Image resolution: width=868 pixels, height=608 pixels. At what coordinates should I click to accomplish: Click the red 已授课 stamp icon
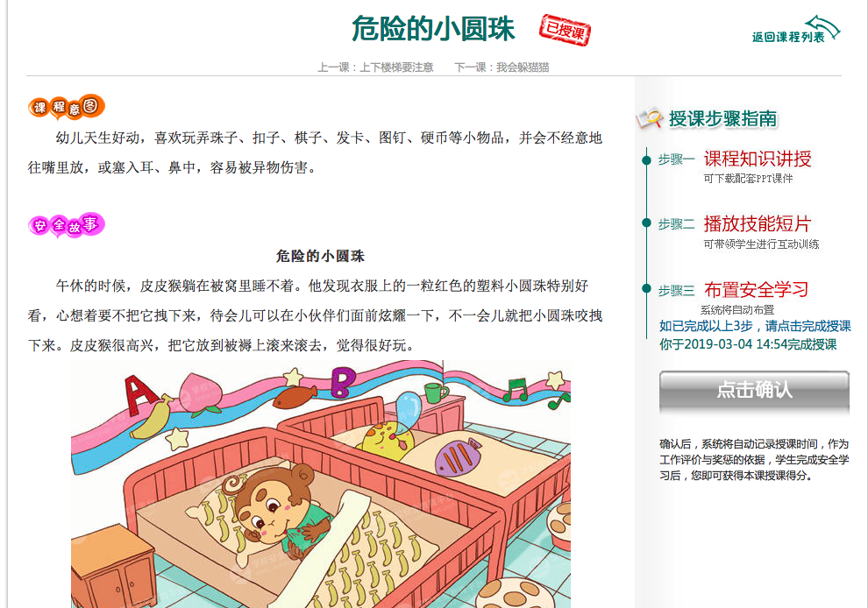click(565, 30)
